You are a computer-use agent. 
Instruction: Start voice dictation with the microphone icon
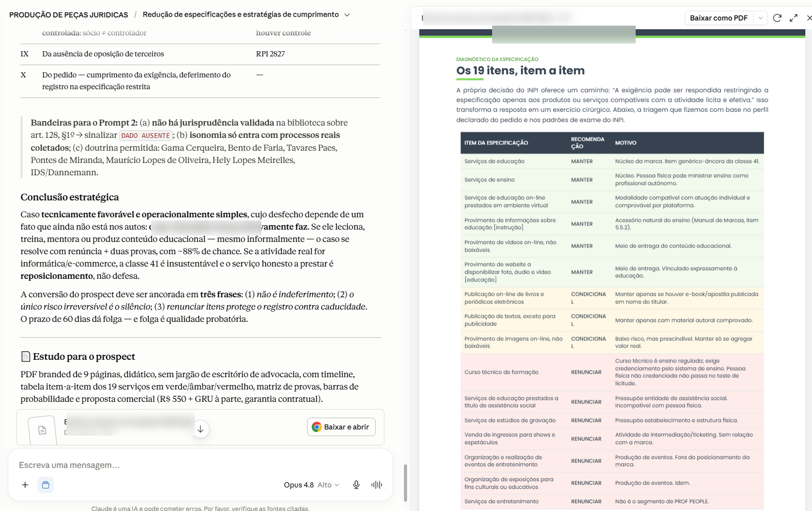pos(356,485)
